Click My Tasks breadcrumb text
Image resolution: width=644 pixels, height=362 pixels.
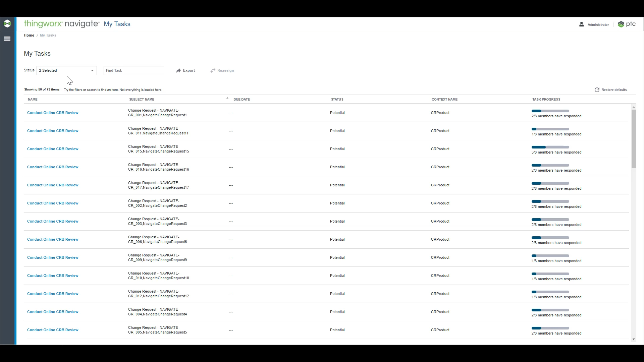(48, 35)
